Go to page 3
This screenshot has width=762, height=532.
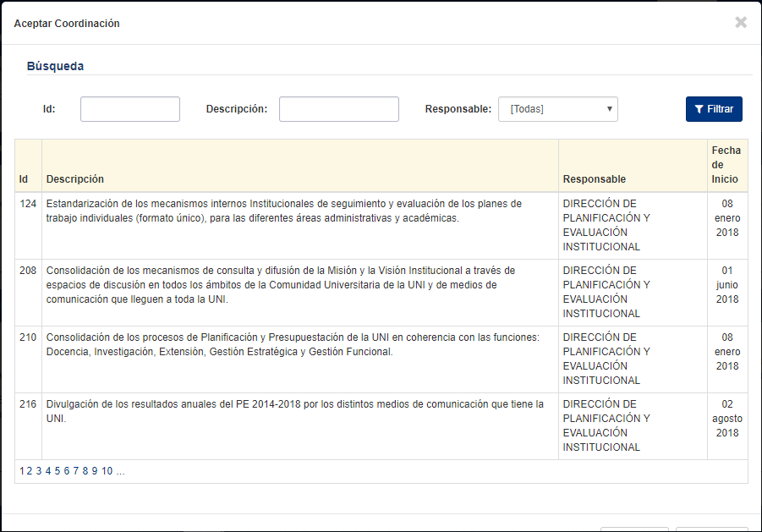pos(39,471)
